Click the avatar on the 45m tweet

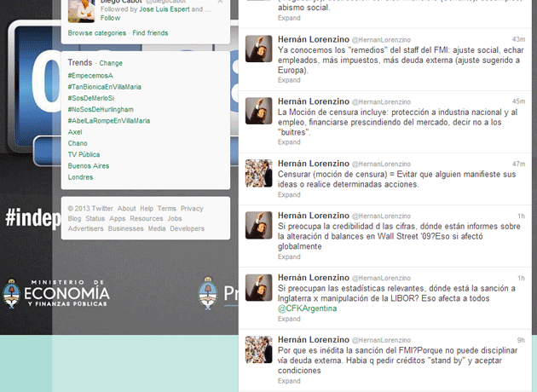(258, 111)
